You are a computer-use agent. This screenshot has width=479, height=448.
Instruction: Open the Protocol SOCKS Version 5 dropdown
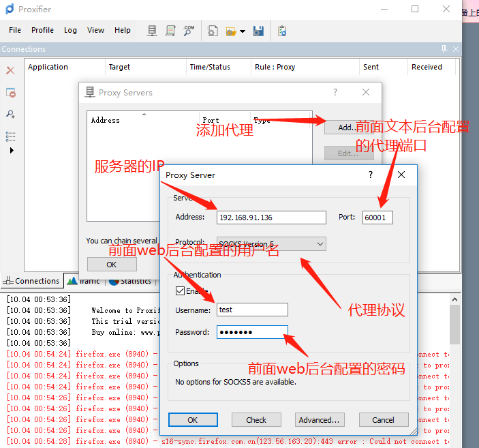pyautogui.click(x=271, y=243)
